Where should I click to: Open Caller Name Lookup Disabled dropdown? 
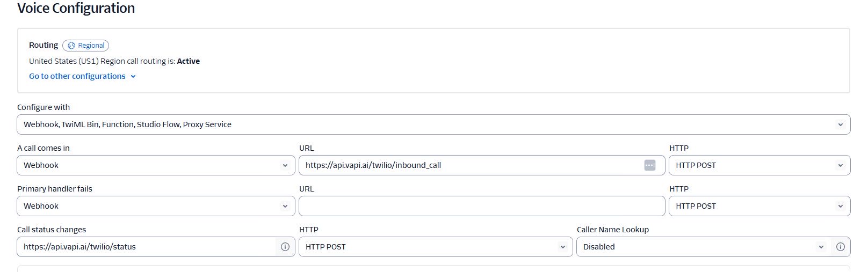pos(703,247)
